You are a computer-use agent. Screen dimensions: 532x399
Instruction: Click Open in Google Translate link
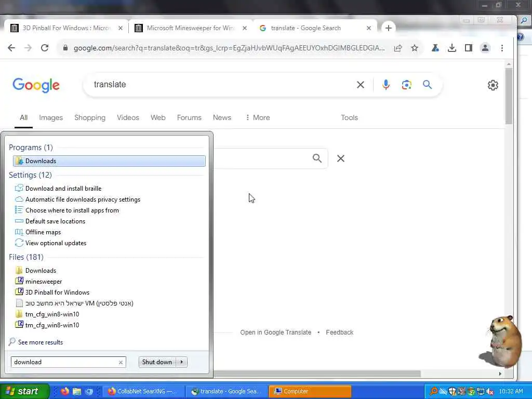click(x=275, y=332)
